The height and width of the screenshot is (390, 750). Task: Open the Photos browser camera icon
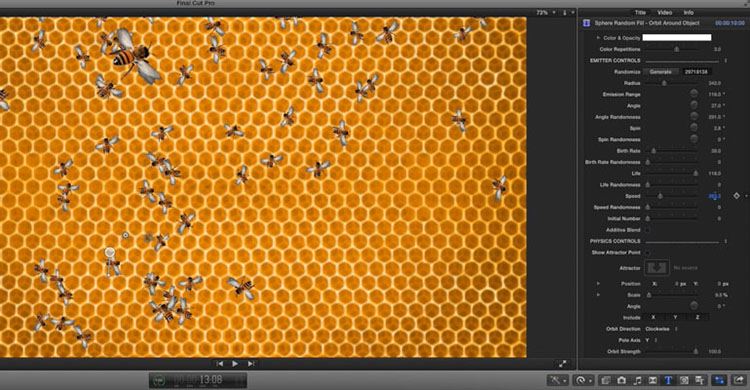(x=621, y=380)
